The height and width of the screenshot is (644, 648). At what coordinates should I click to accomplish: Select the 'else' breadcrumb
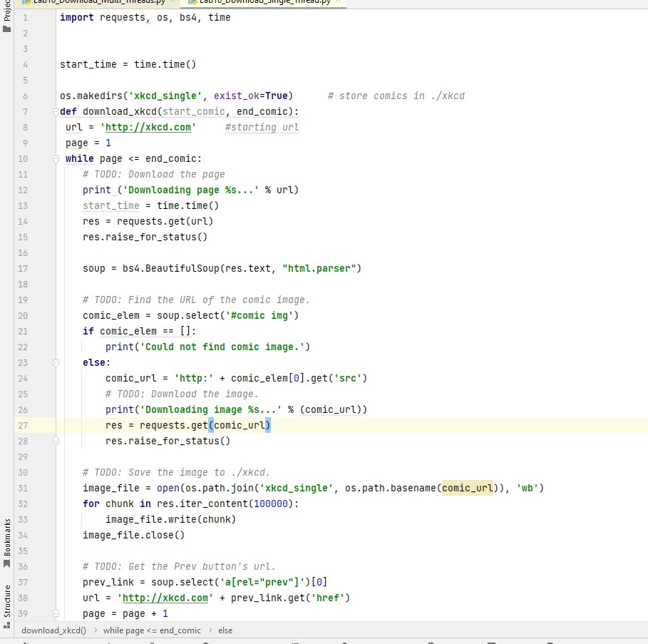click(225, 630)
